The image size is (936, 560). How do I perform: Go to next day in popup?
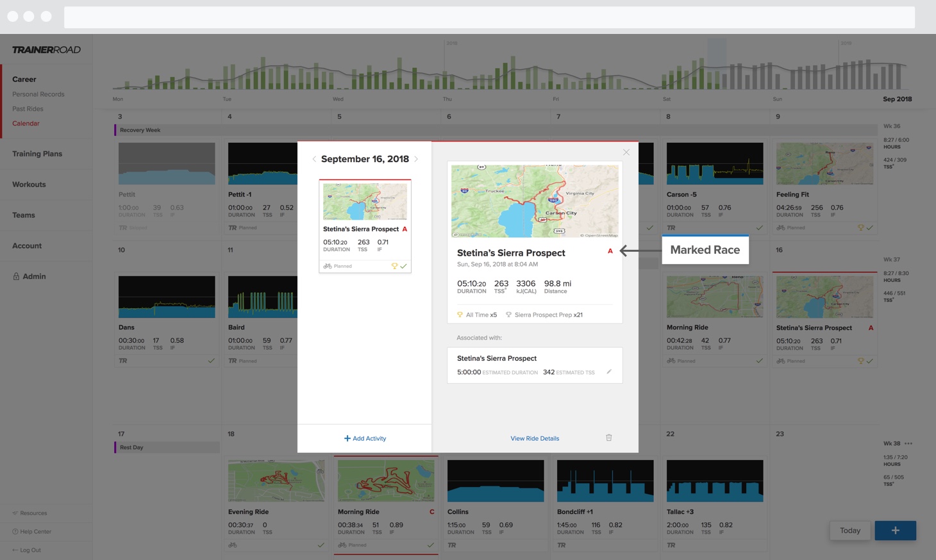[416, 160]
